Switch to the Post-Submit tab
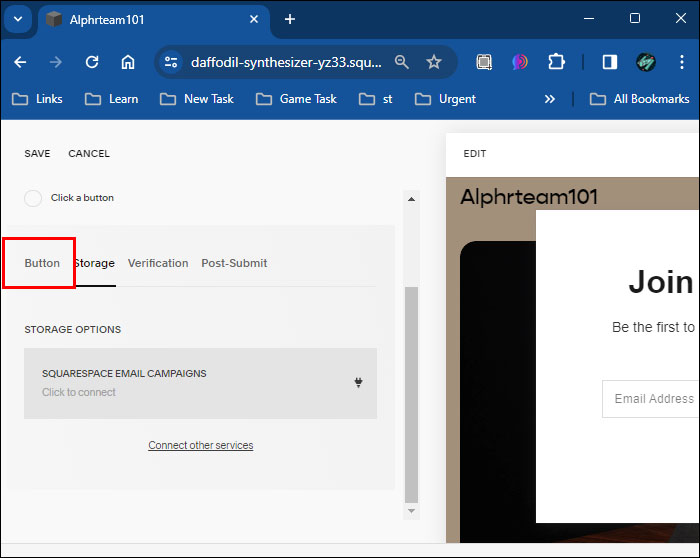 [234, 263]
